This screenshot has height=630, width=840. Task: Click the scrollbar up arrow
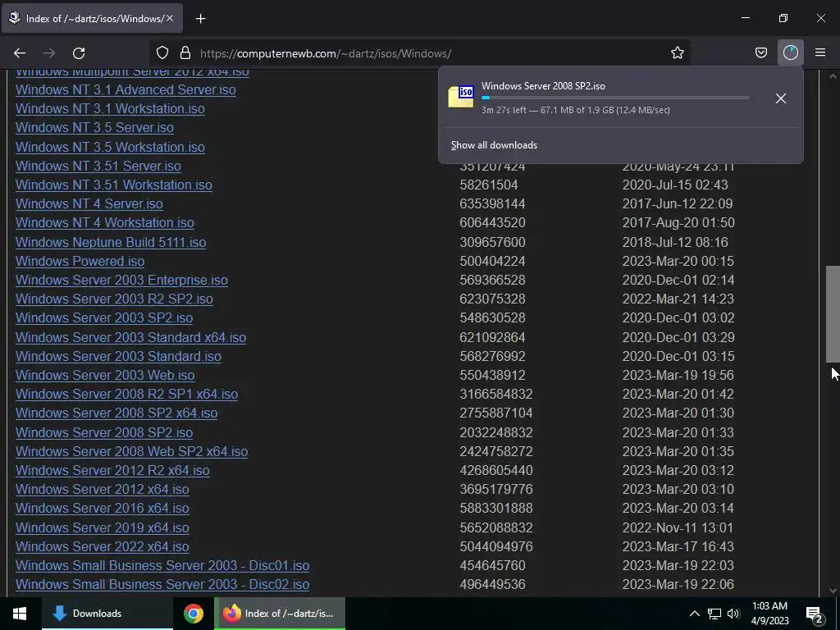click(x=833, y=76)
